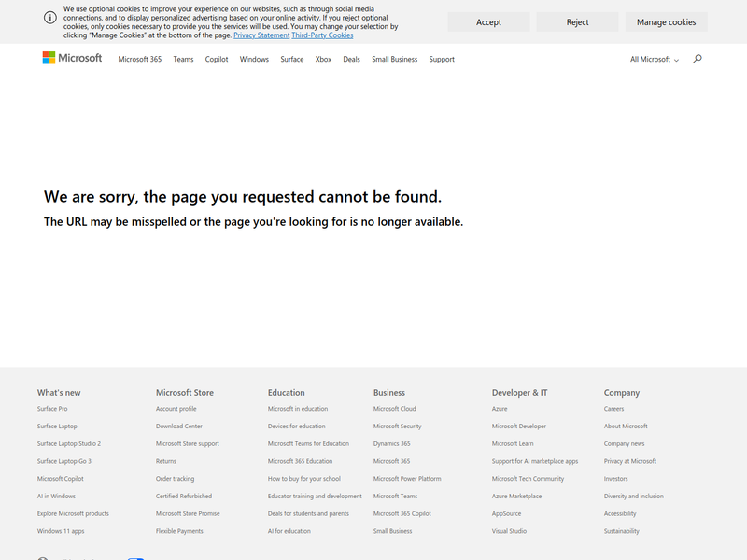Accept optional cookies
Screen dimensions: 747x560
(488, 21)
